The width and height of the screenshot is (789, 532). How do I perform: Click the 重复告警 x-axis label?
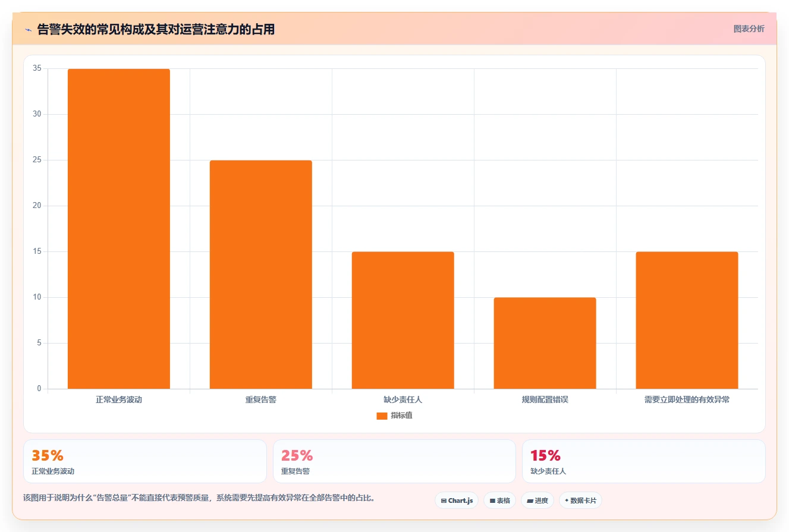pos(261,399)
